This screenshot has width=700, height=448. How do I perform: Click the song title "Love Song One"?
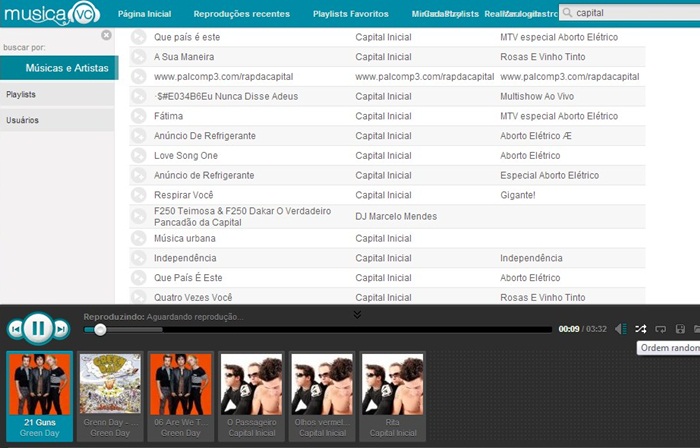[186, 155]
